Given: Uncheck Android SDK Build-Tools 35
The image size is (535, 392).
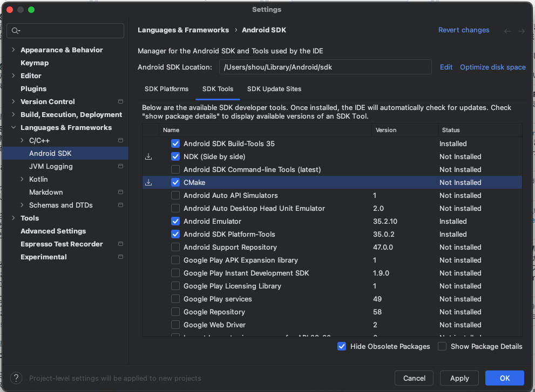Looking at the screenshot, I should 175,144.
